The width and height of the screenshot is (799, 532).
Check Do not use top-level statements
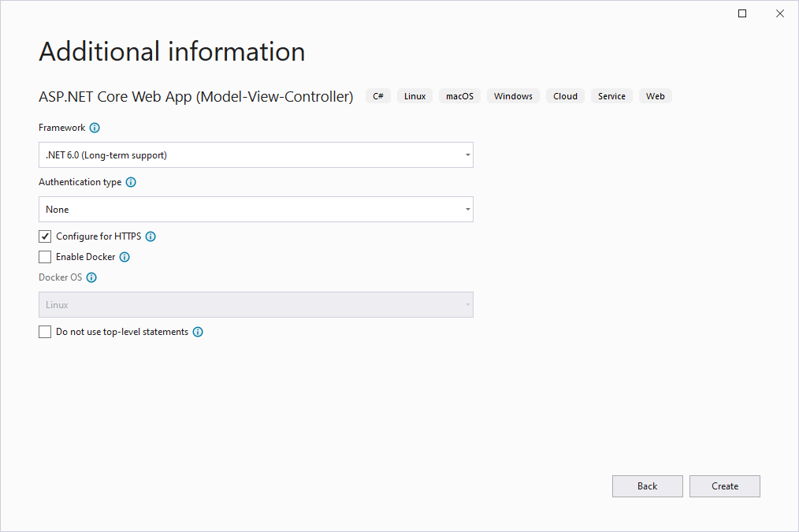click(45, 332)
